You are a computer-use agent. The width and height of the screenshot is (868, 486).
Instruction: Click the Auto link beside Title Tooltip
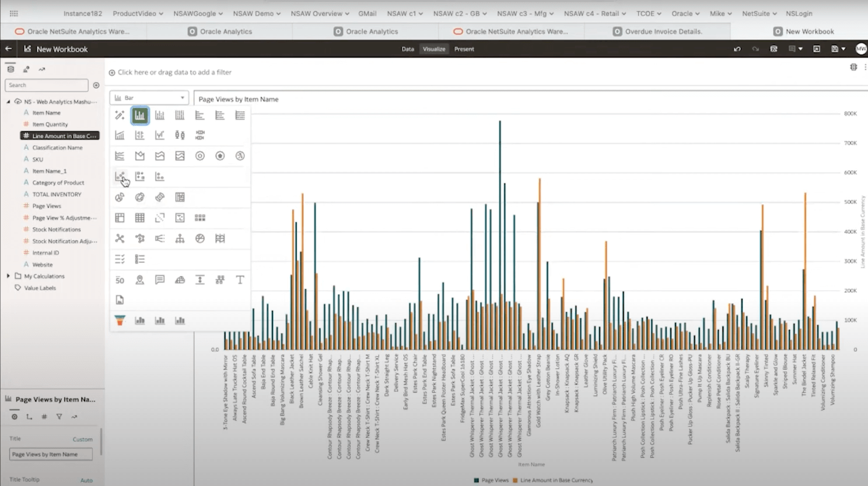click(86, 480)
